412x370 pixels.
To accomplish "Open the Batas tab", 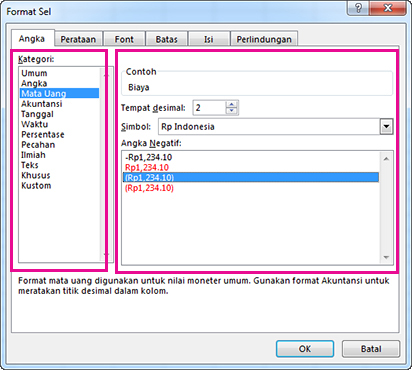I will (x=167, y=39).
